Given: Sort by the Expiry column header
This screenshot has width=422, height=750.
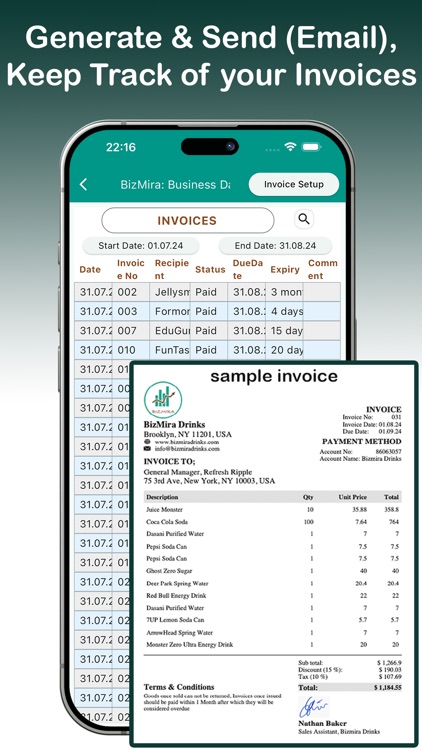Looking at the screenshot, I should pyautogui.click(x=285, y=269).
